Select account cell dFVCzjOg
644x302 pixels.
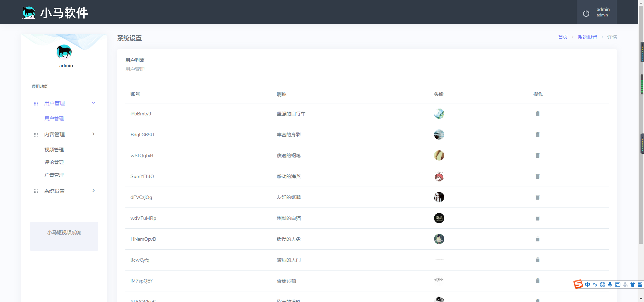pos(141,197)
